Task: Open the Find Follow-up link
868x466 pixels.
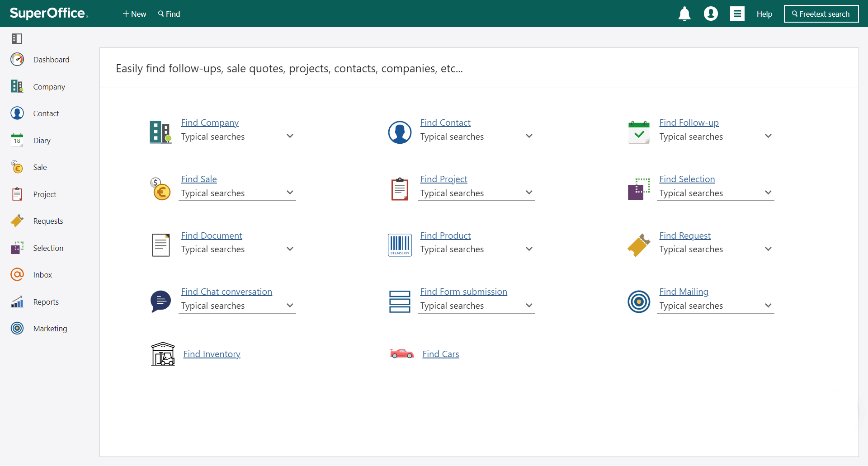Action: tap(689, 122)
